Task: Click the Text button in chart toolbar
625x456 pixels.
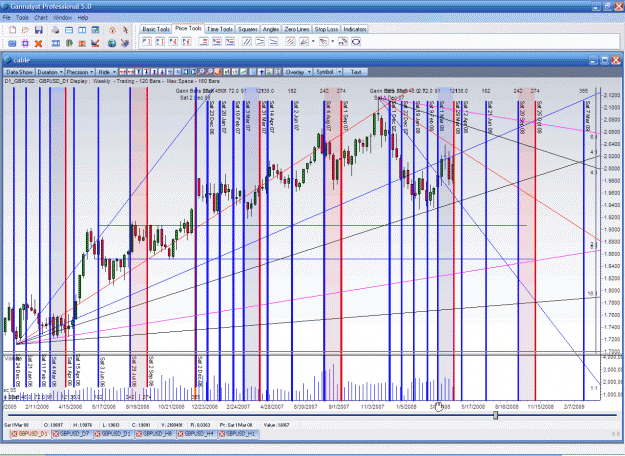Action: 356,72
